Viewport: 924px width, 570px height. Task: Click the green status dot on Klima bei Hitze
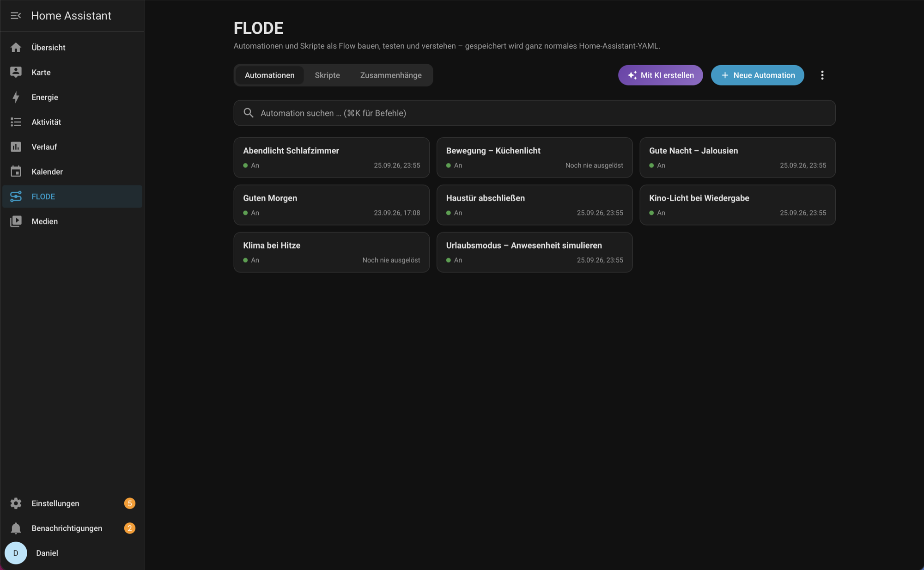point(245,260)
